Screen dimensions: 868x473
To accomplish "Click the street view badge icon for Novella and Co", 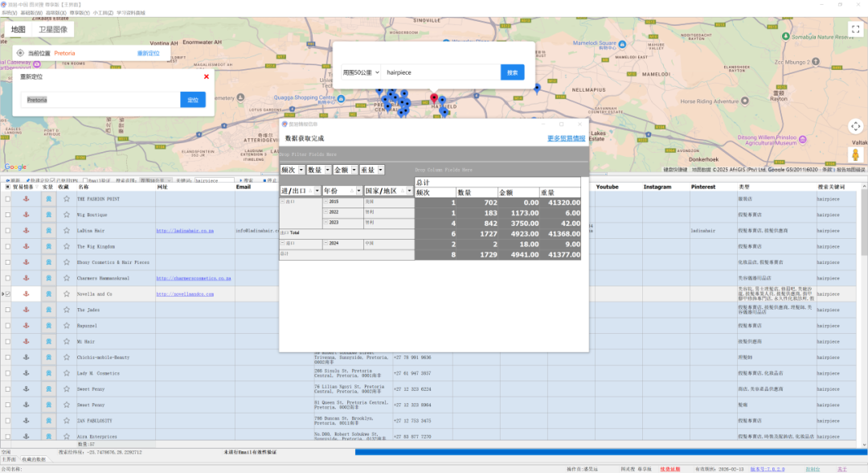I will click(49, 294).
